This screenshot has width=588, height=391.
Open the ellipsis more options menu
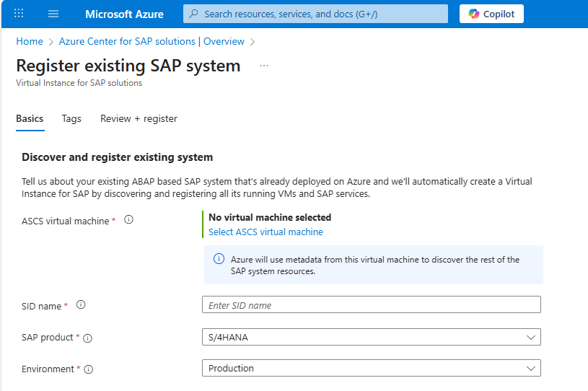click(x=264, y=66)
